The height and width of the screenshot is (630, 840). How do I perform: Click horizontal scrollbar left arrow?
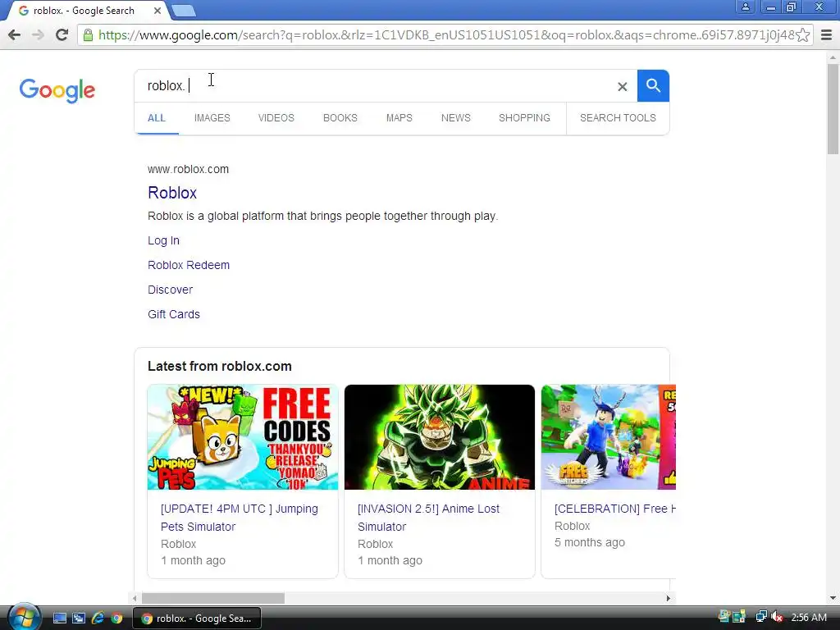(135, 598)
